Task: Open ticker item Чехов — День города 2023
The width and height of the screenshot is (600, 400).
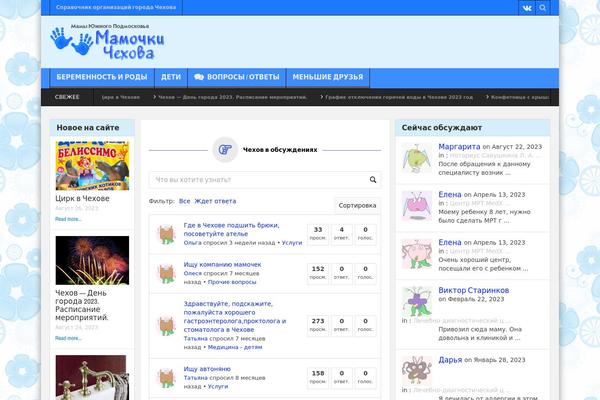Action: click(232, 97)
